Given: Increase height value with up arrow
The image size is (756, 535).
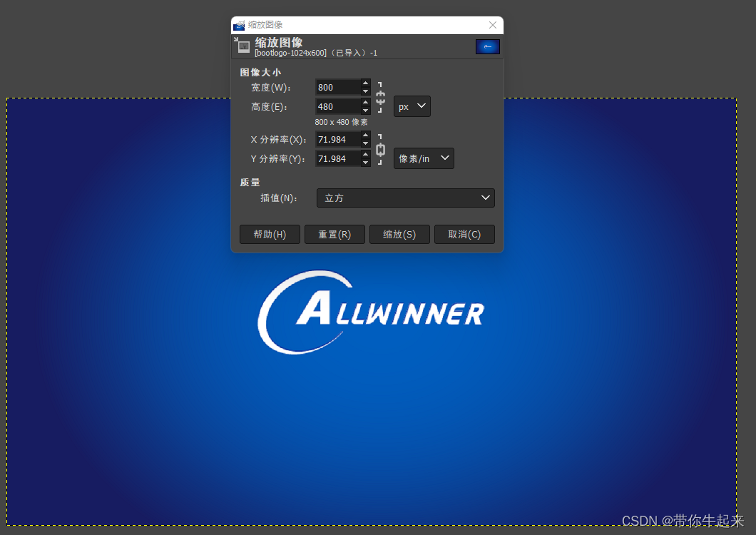Looking at the screenshot, I should (x=365, y=102).
